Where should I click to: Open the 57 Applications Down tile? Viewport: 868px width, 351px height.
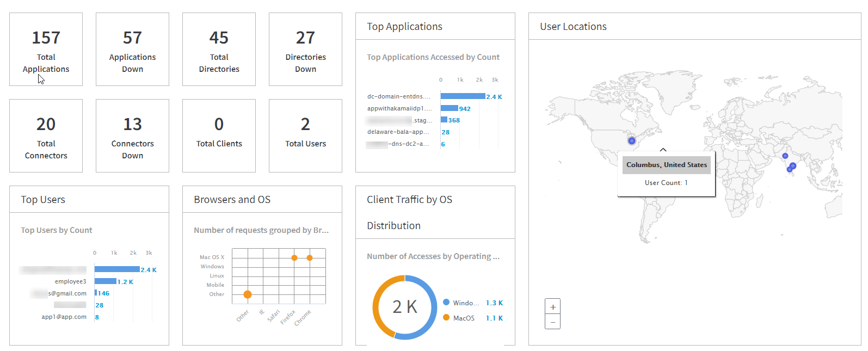pyautogui.click(x=132, y=50)
